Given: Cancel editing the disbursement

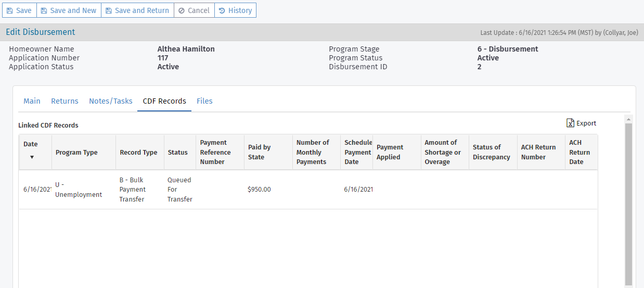Looking at the screenshot, I should point(194,10).
